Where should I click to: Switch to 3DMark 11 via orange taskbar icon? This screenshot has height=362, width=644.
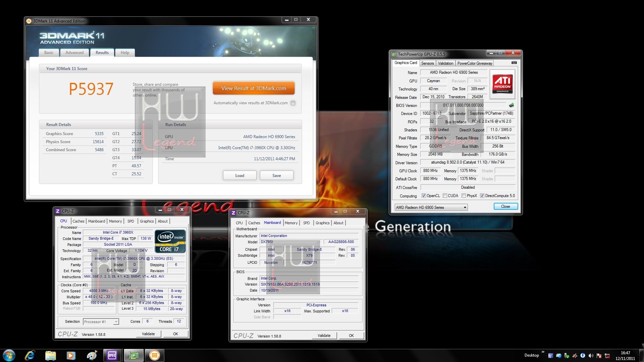(154, 355)
